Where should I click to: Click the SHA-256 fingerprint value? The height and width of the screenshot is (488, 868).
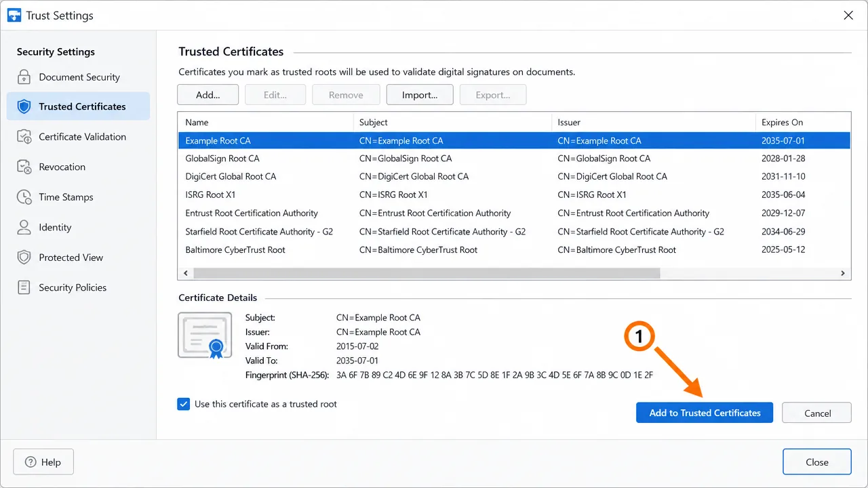tap(494, 375)
